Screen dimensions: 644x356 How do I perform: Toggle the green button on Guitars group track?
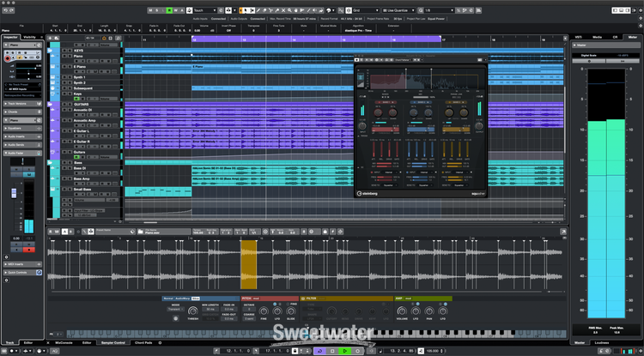coord(77,157)
